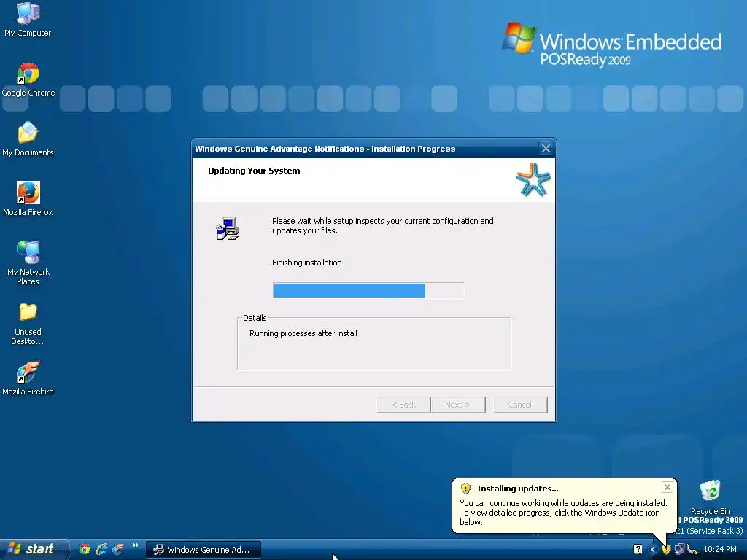Click the installation progress bar

(x=368, y=290)
